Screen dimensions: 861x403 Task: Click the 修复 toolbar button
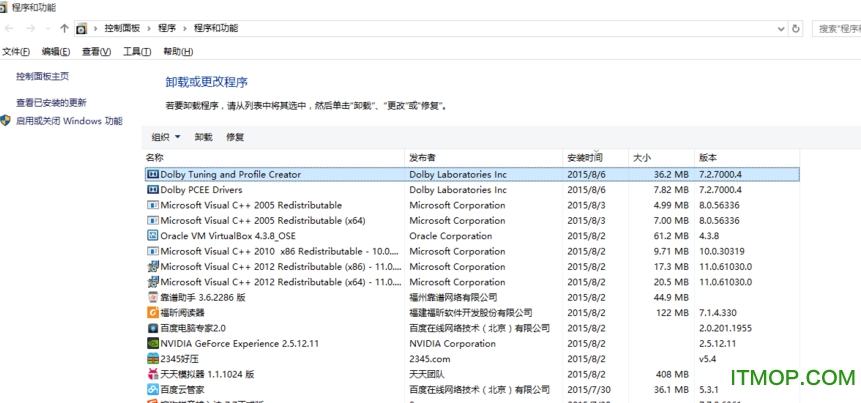click(x=235, y=137)
